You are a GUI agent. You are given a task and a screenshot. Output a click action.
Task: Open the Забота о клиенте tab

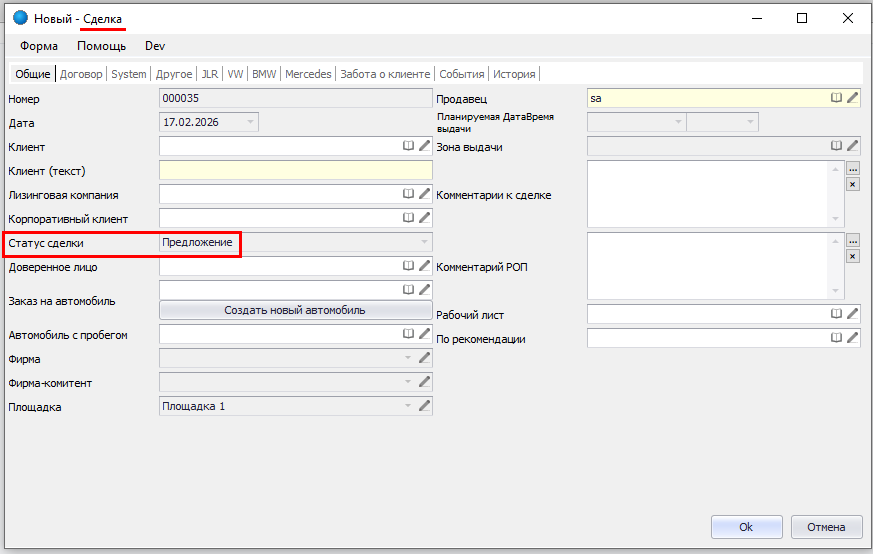[385, 74]
